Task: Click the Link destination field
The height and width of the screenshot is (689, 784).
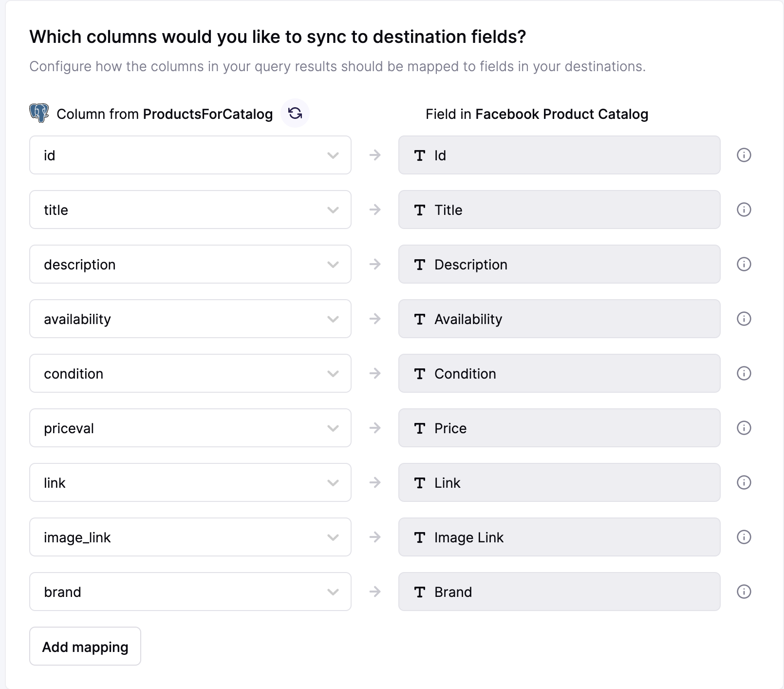Action: coord(559,482)
